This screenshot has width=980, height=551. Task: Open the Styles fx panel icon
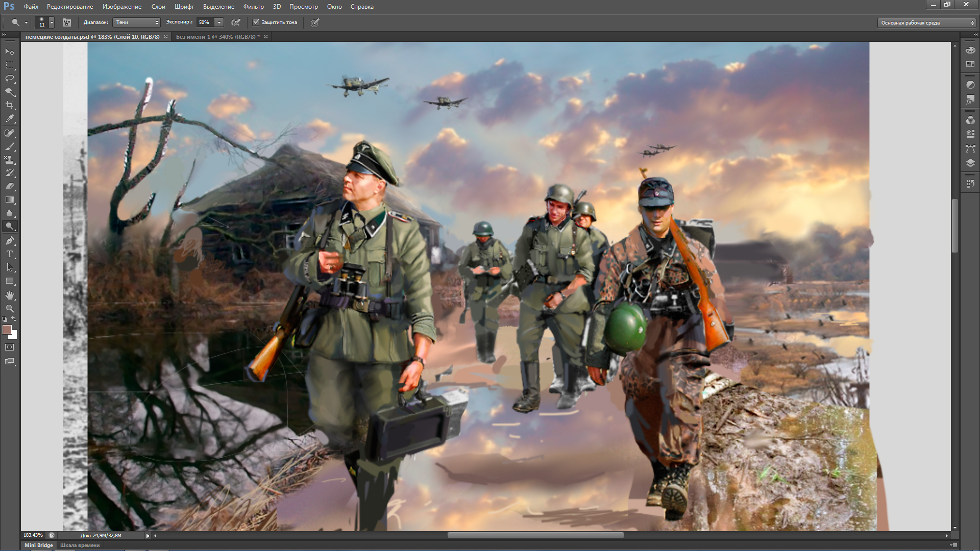970,100
